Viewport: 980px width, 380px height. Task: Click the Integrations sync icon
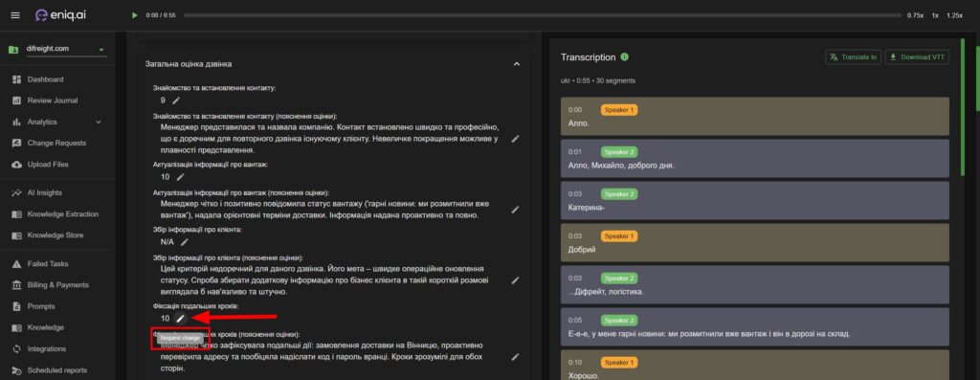pyautogui.click(x=17, y=348)
